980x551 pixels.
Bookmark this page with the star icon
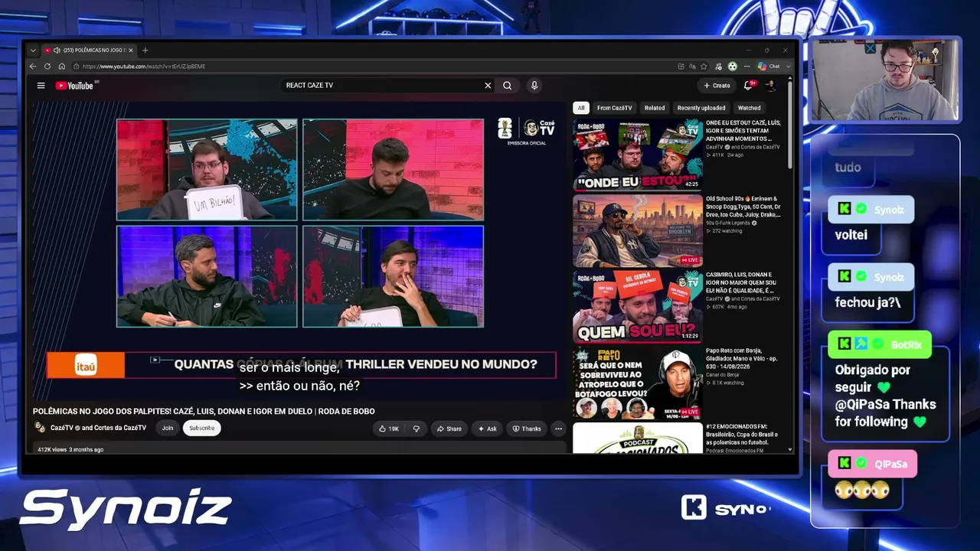point(704,67)
